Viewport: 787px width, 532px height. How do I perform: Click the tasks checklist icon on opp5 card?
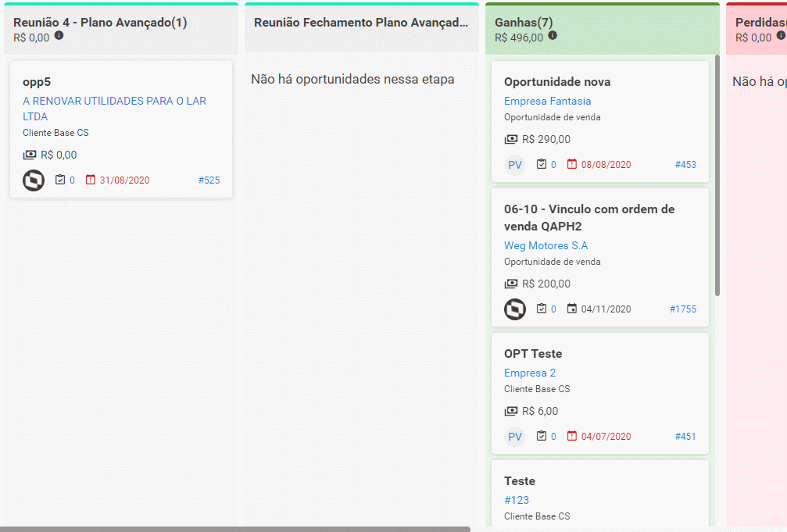[60, 179]
